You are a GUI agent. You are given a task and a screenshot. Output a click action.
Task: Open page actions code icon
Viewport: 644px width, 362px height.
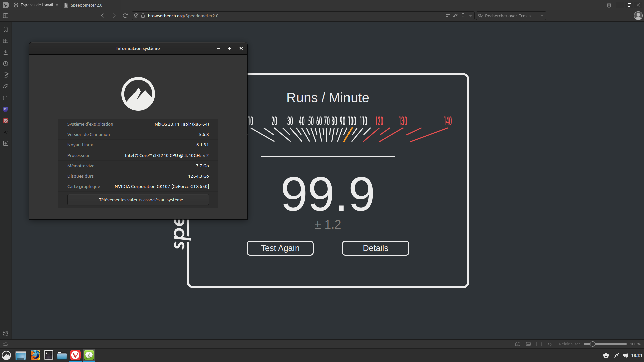pos(550,344)
